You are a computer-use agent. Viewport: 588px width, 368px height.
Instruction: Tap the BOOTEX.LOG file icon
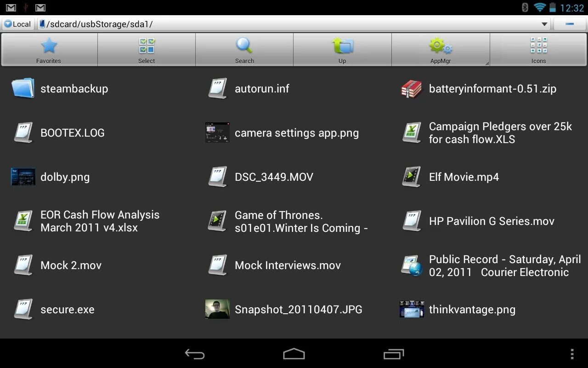point(23,132)
